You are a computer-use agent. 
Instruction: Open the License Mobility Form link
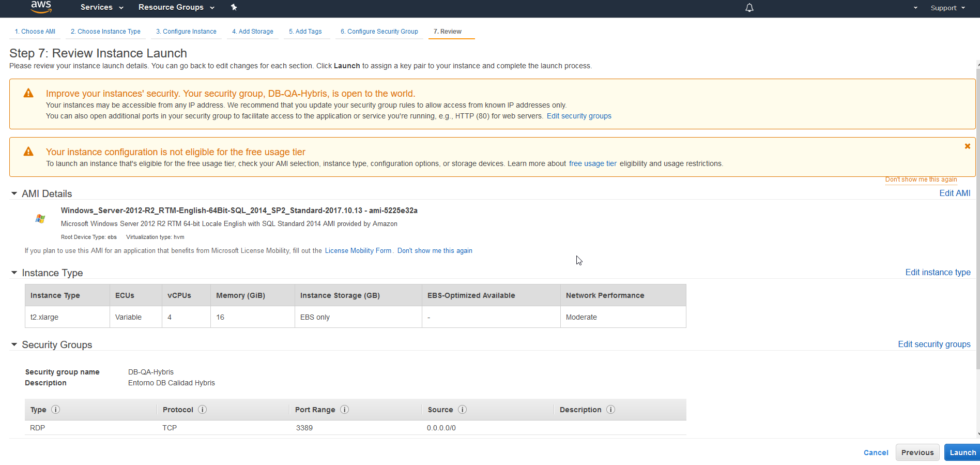(358, 251)
